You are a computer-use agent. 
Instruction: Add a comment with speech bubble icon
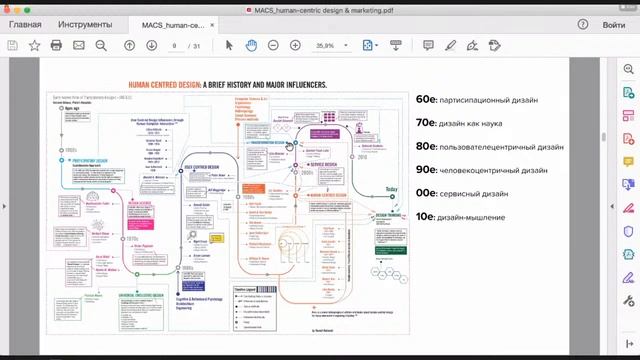point(428,45)
